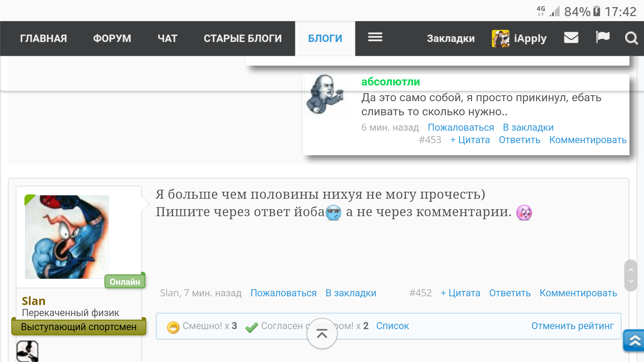Select the БЛОГИ tab
Viewport: 644px width, 362px height.
(325, 39)
